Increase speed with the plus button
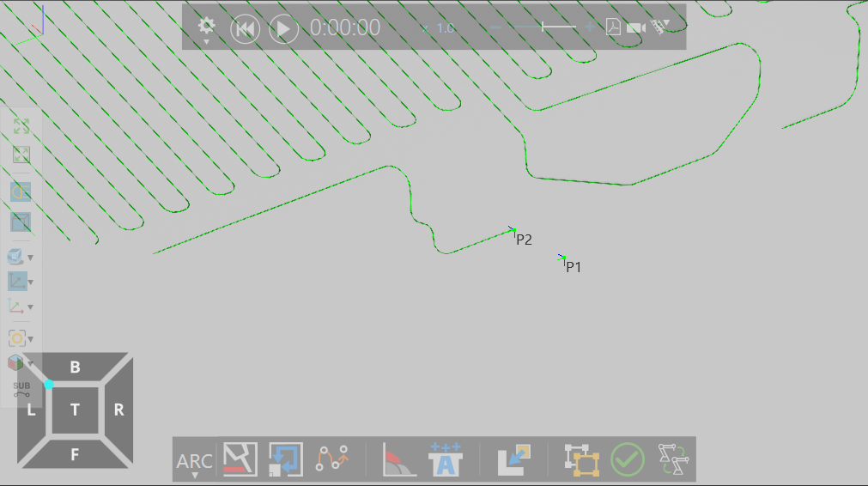 click(x=590, y=27)
